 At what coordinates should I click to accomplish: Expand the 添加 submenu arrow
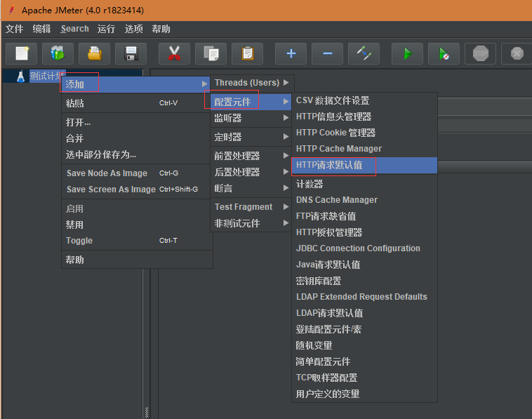204,84
